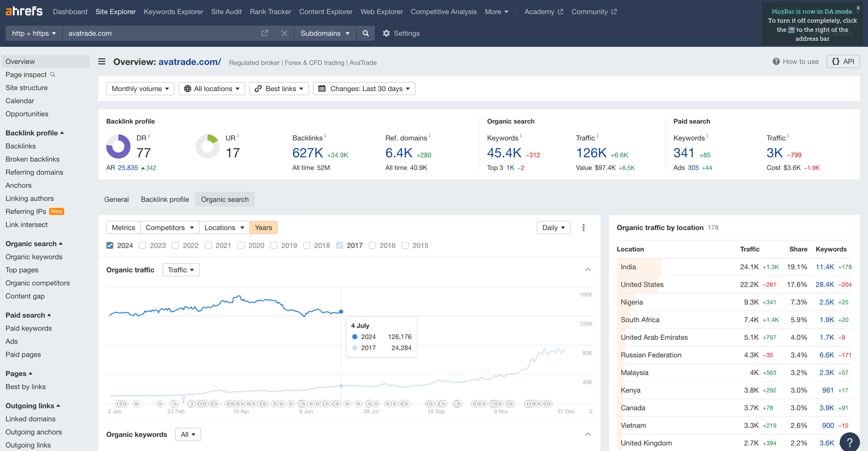This screenshot has width=868, height=451.
Task: Clear the URL field with X icon
Action: tap(284, 33)
